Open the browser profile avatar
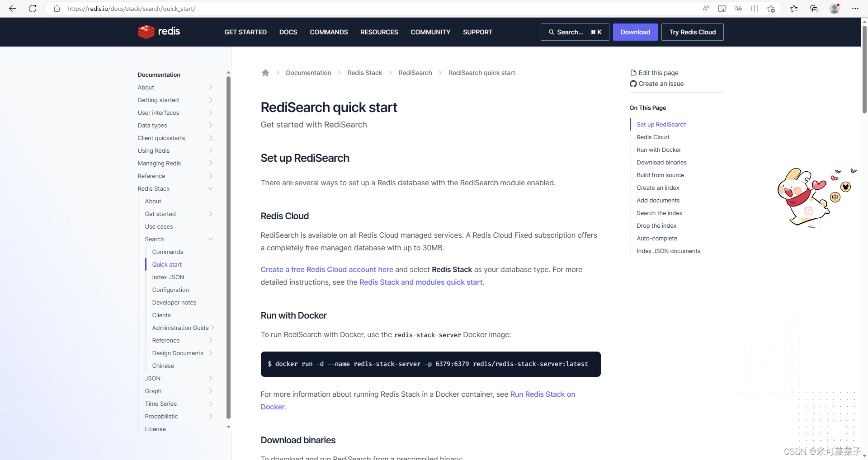 coord(835,9)
